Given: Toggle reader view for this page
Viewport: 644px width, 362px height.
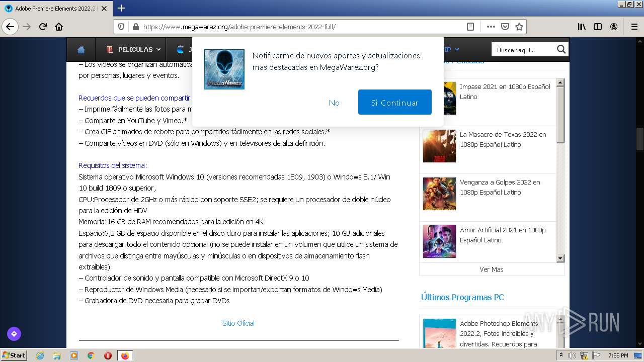Looking at the screenshot, I should [x=470, y=27].
